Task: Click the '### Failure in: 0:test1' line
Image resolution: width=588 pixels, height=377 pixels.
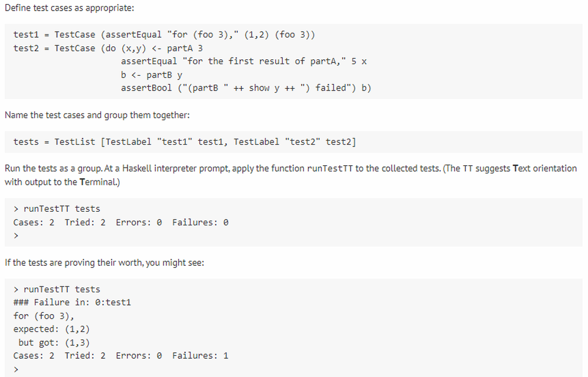Action: 72,303
